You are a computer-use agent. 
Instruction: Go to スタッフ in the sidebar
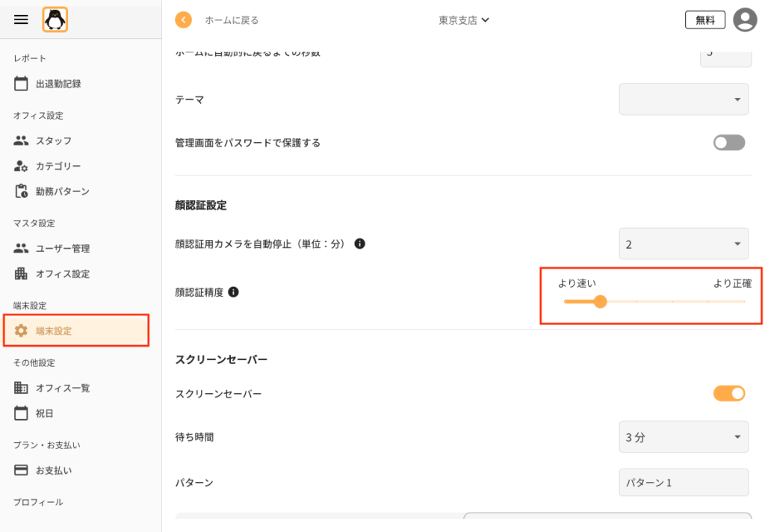[x=54, y=140]
